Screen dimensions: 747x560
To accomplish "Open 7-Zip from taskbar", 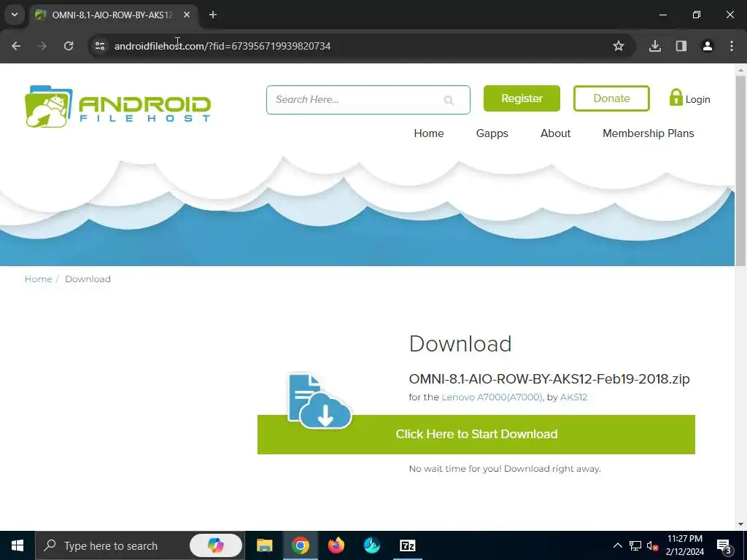I will click(407, 545).
